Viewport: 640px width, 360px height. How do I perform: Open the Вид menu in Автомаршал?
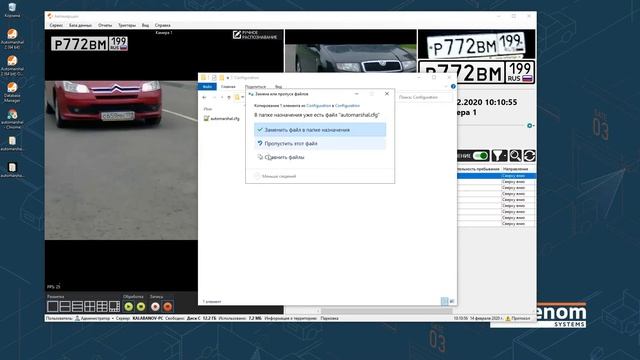[x=145, y=25]
